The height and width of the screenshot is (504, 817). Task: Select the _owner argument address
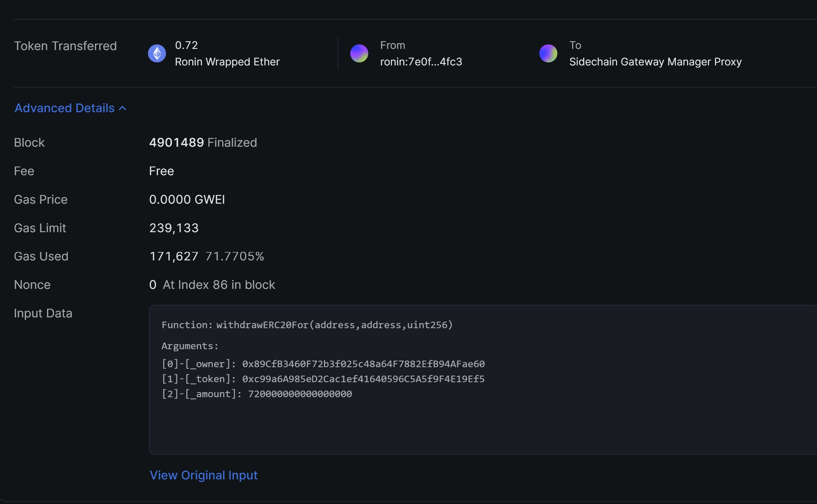point(363,364)
